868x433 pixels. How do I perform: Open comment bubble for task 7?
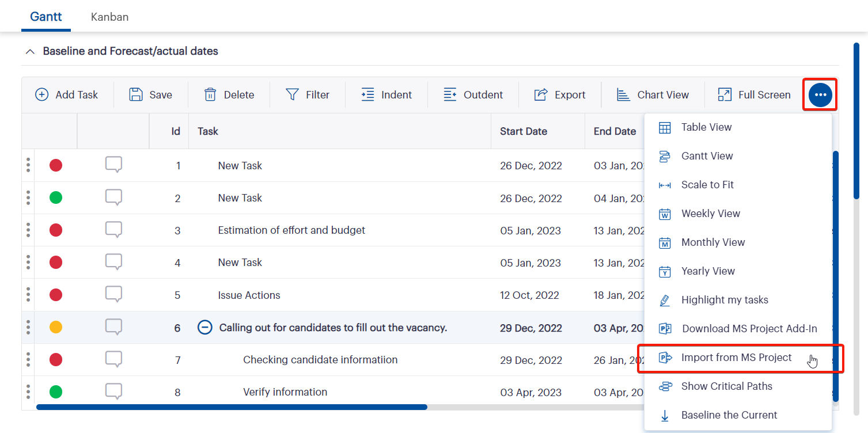[x=113, y=360]
